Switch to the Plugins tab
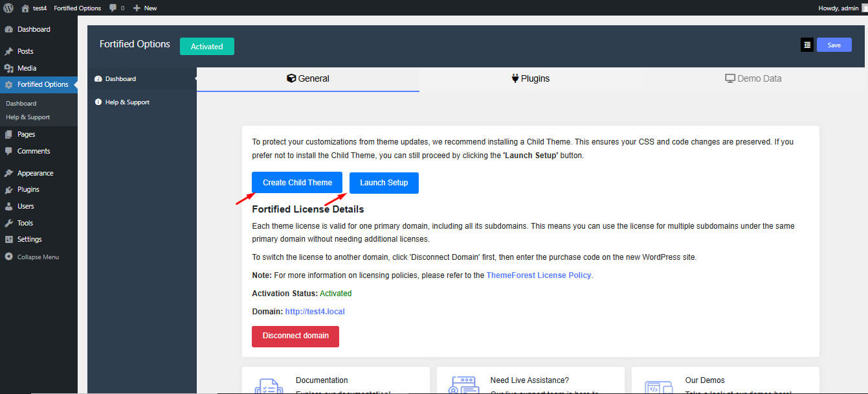Screen dimensions: 868x394 pos(530,78)
